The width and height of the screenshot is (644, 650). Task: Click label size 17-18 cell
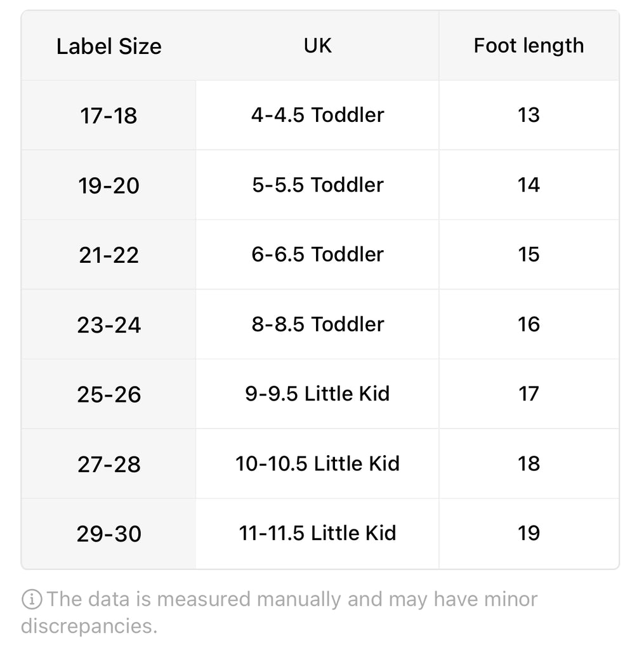tap(108, 116)
